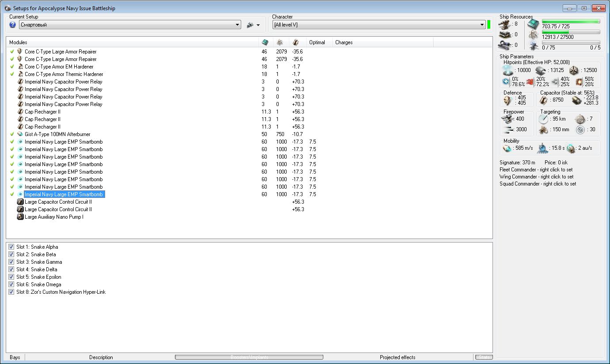610x364 pixels.
Task: Click the capacitor capacity icon showing 8750
Action: pyautogui.click(x=544, y=100)
